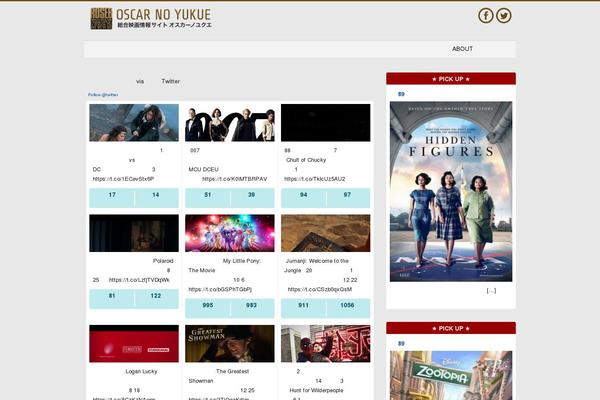Click count 983 under My Little Pony
The height and width of the screenshot is (400, 600).
coord(251,305)
